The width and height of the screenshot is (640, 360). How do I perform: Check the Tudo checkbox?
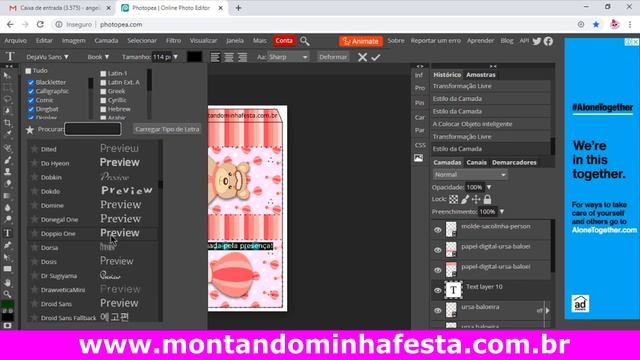28,71
